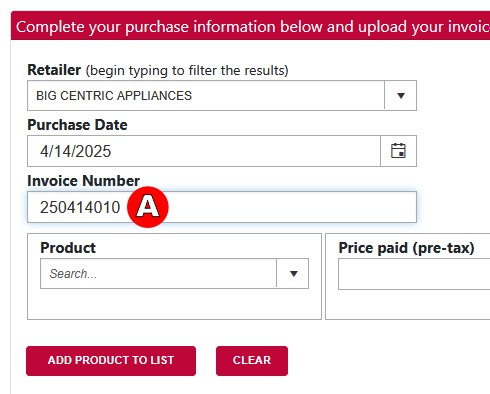This screenshot has height=394, width=490.
Task: Select the BIG CENTRIC APPLIANCES retailer combo box
Action: 222,95
